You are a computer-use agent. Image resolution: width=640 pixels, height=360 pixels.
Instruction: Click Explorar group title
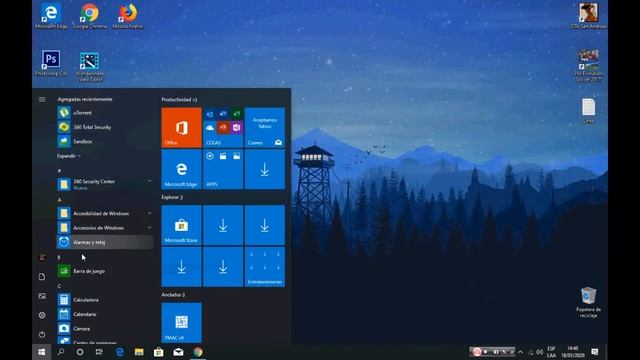(172, 197)
